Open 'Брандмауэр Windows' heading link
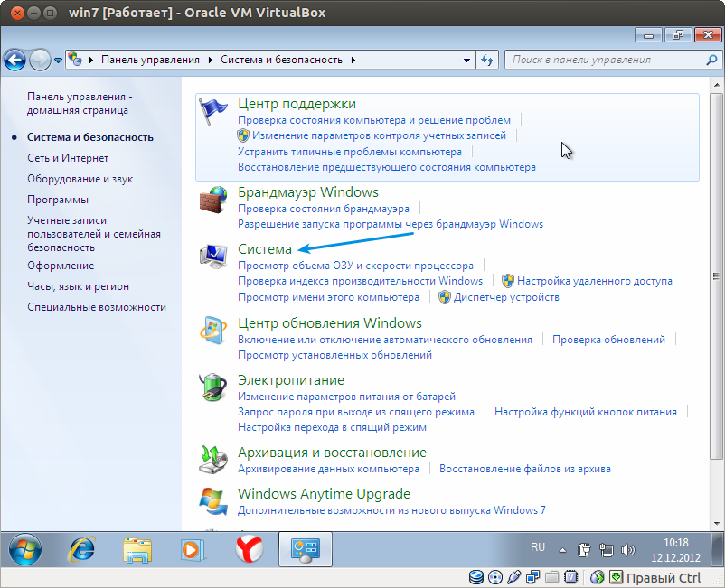This screenshot has width=725, height=588. [x=308, y=192]
